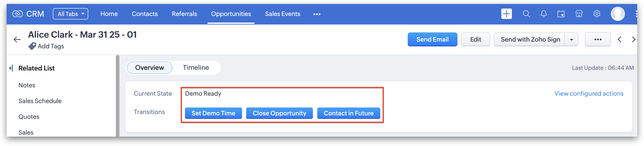This screenshot has height=146, width=644.
Task: Open the calendar icon in header
Action: [561, 14]
